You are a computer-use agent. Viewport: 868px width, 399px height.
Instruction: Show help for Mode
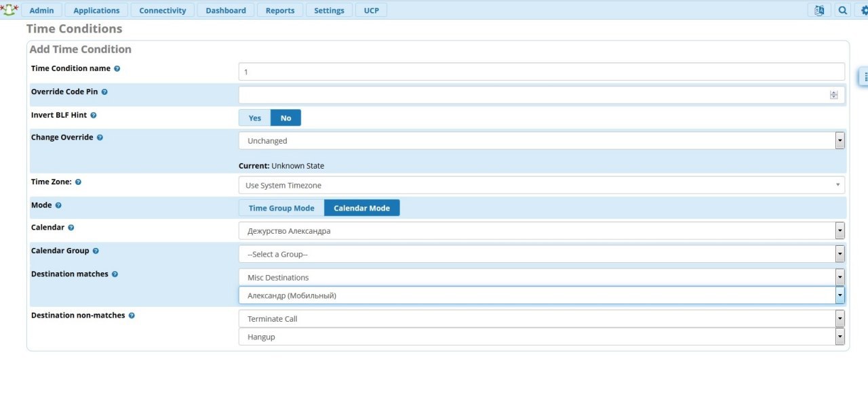pos(58,205)
